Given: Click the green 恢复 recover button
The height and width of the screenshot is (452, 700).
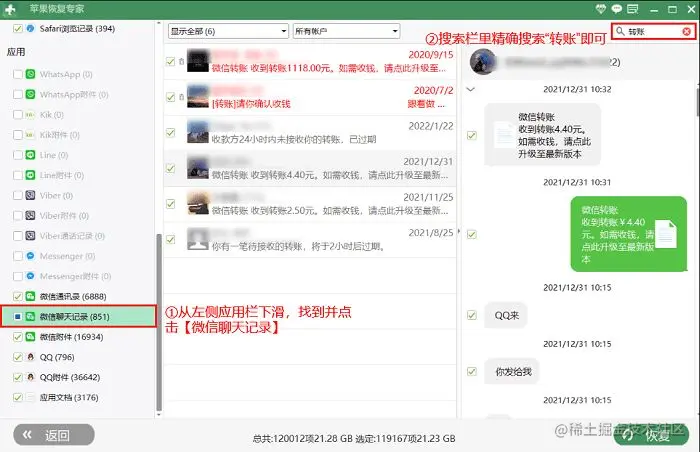Looking at the screenshot, I should pos(651,435).
